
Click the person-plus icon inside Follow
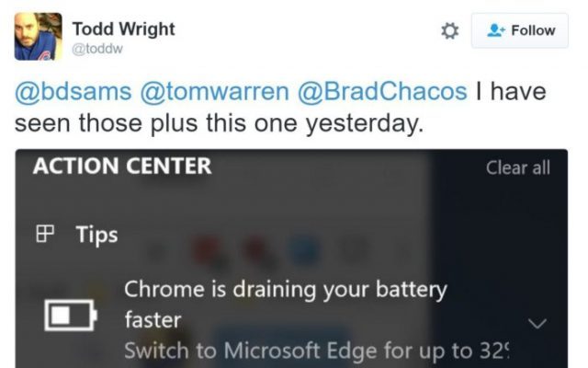pyautogui.click(x=496, y=30)
